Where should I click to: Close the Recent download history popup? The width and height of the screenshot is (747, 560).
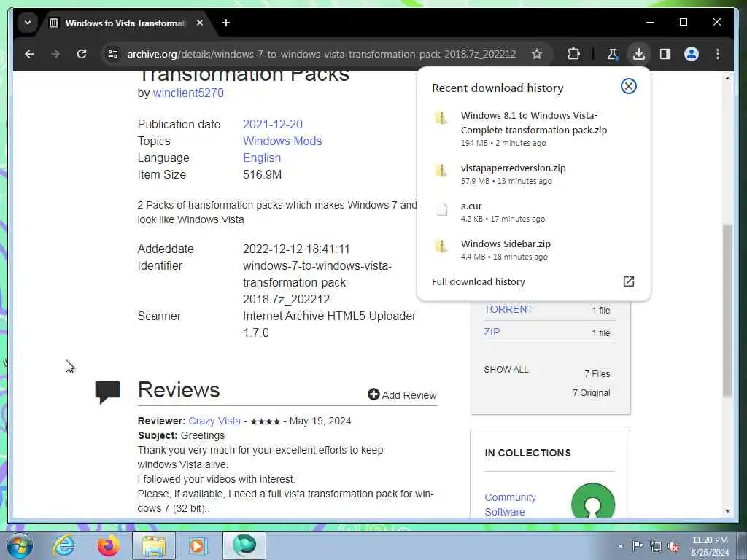[628, 86]
